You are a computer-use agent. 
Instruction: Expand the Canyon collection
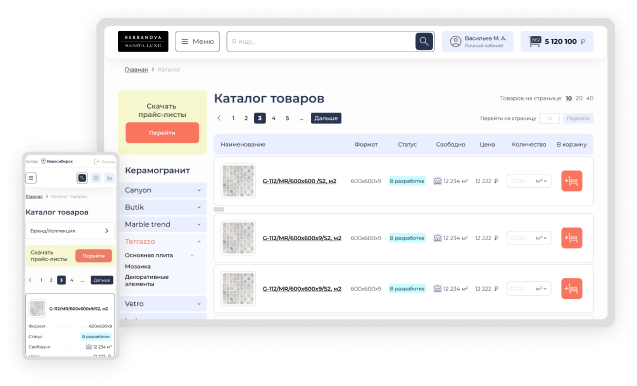(x=163, y=190)
